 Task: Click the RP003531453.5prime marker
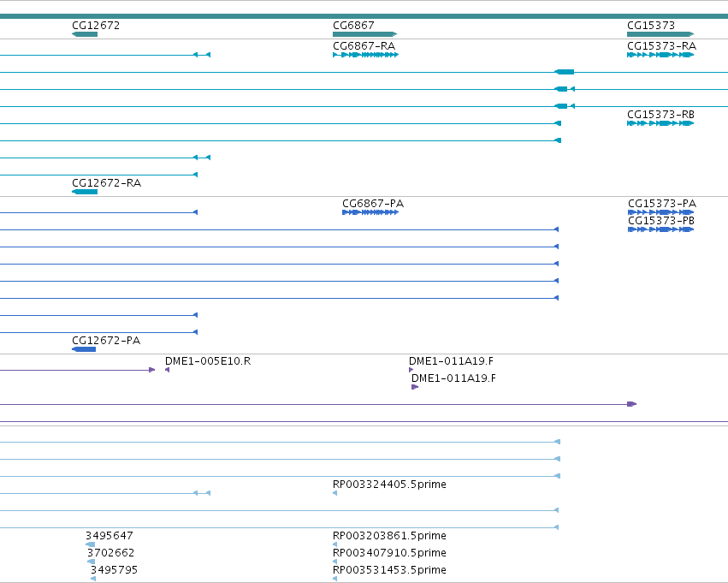pos(334,579)
